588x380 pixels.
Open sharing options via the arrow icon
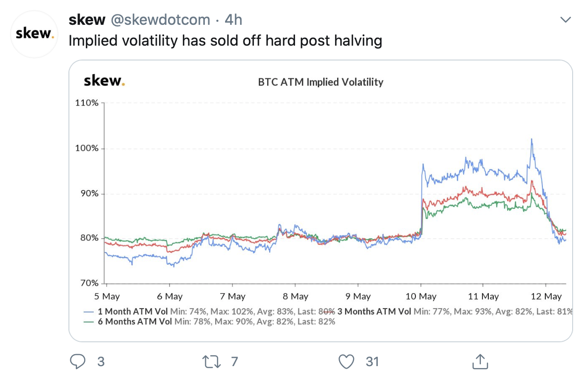click(x=479, y=362)
